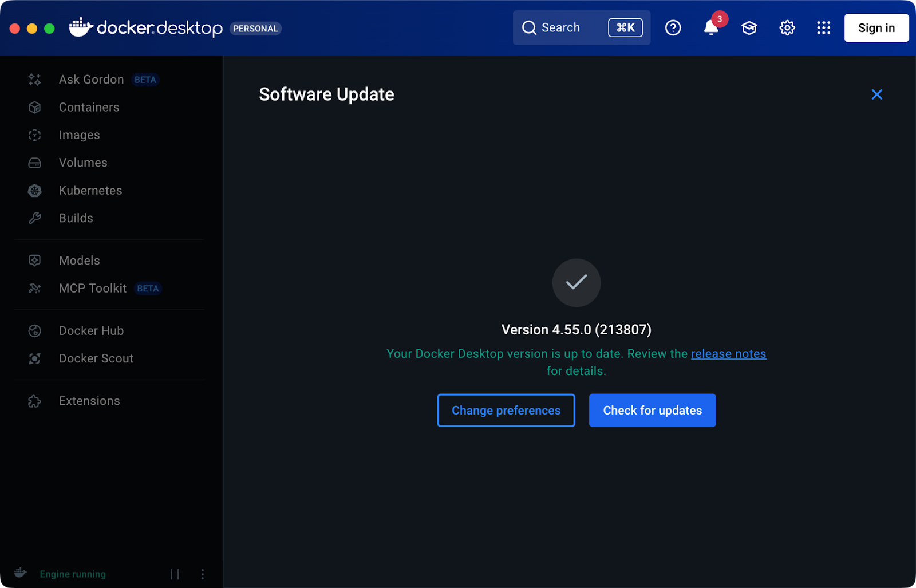Open the help question mark icon
The image size is (916, 588).
[673, 27]
